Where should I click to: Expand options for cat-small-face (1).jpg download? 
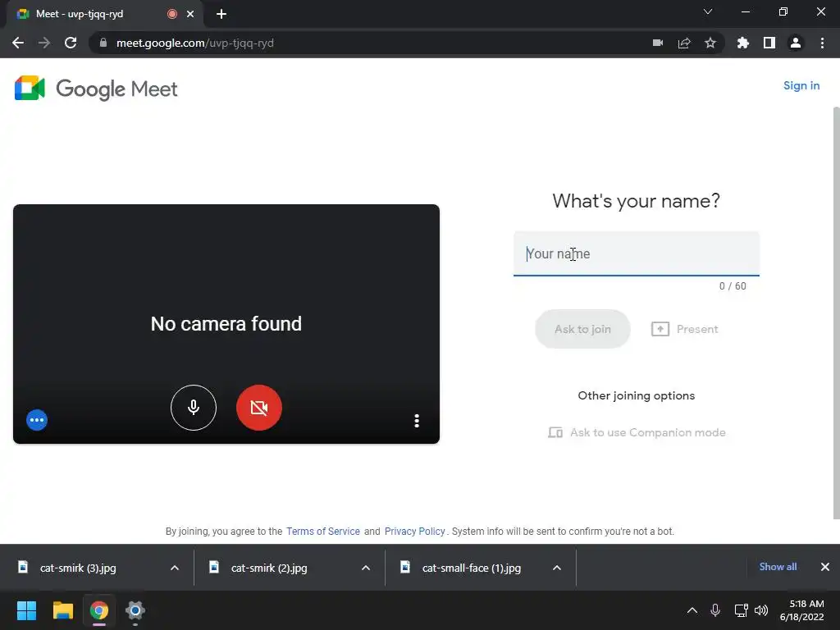(557, 568)
